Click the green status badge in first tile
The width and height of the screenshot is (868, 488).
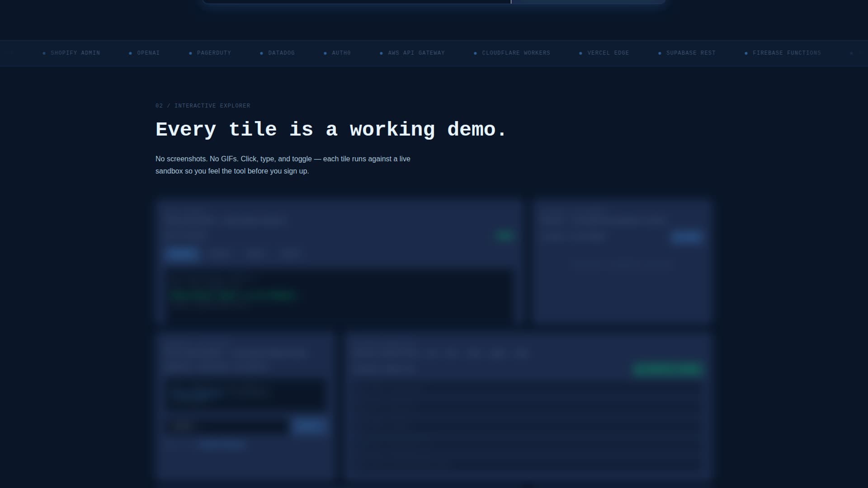pyautogui.click(x=504, y=235)
